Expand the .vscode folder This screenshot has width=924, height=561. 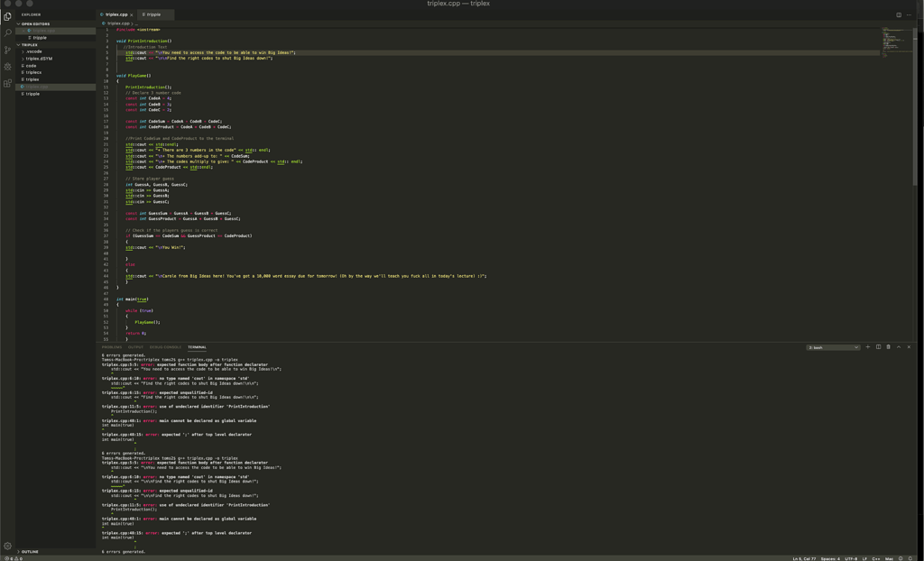point(34,51)
